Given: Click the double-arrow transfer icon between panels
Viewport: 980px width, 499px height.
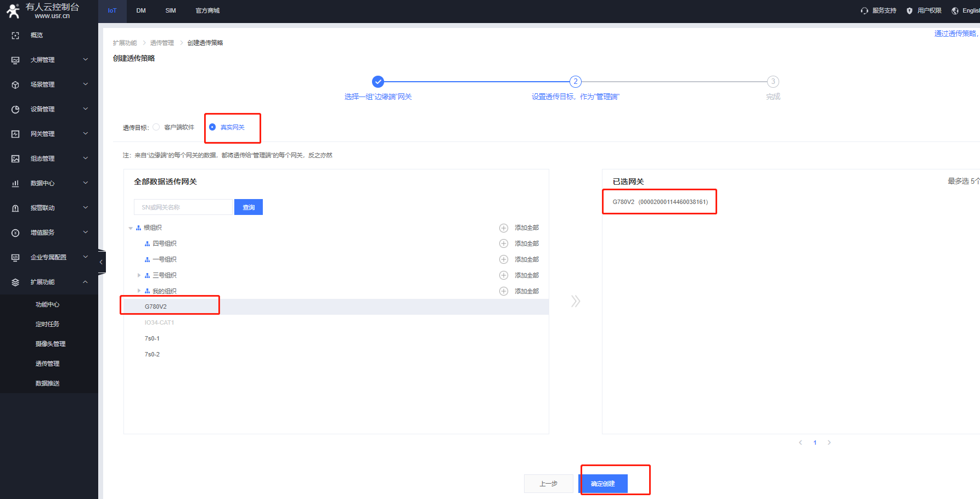Looking at the screenshot, I should [x=575, y=301].
